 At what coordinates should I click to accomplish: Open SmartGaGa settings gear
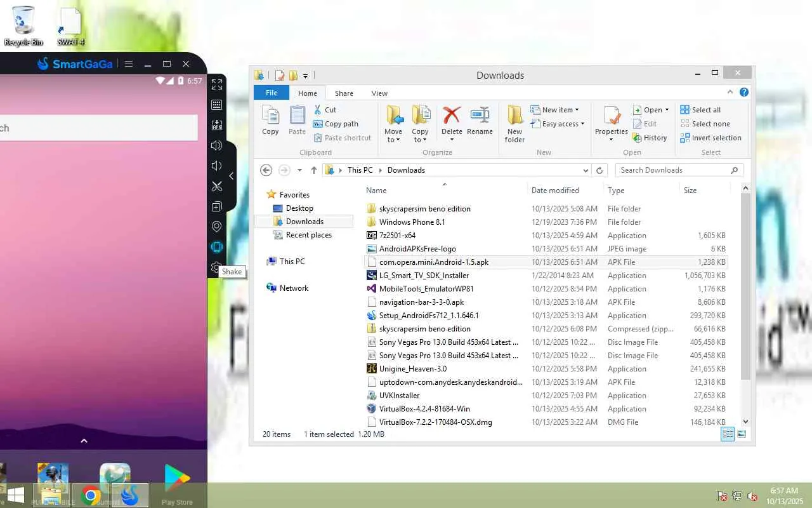(x=216, y=267)
